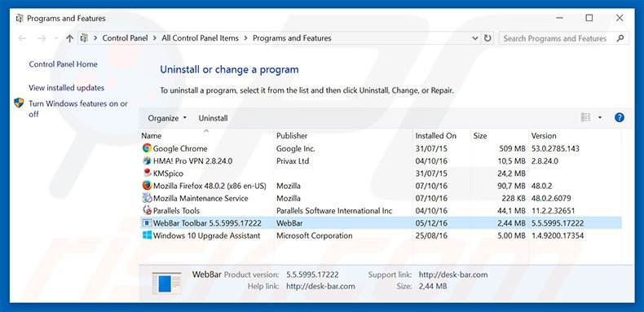Viewport: 644px width, 312px height.
Task: Click the Google Inc. publisher cell
Action: 295,148
